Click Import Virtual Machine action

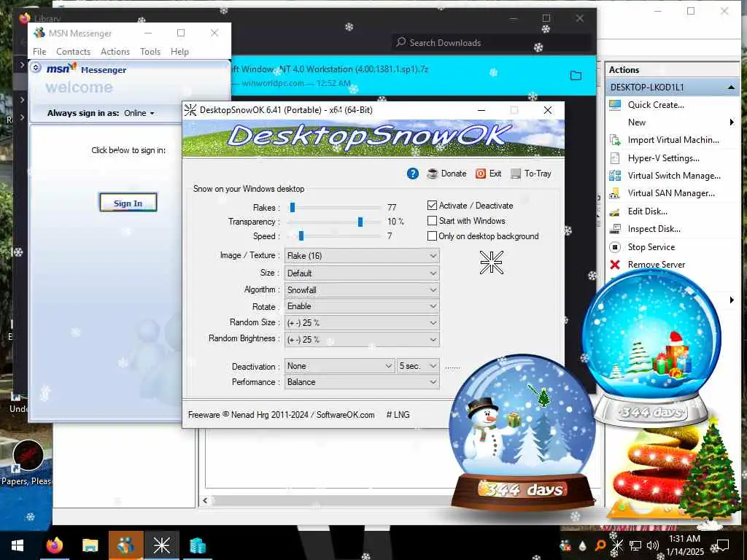click(x=673, y=140)
